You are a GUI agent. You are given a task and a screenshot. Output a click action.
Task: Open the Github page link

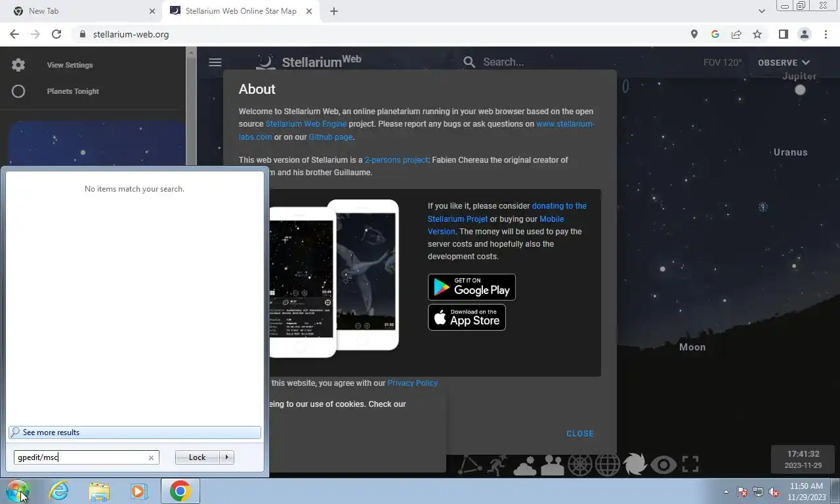(331, 137)
